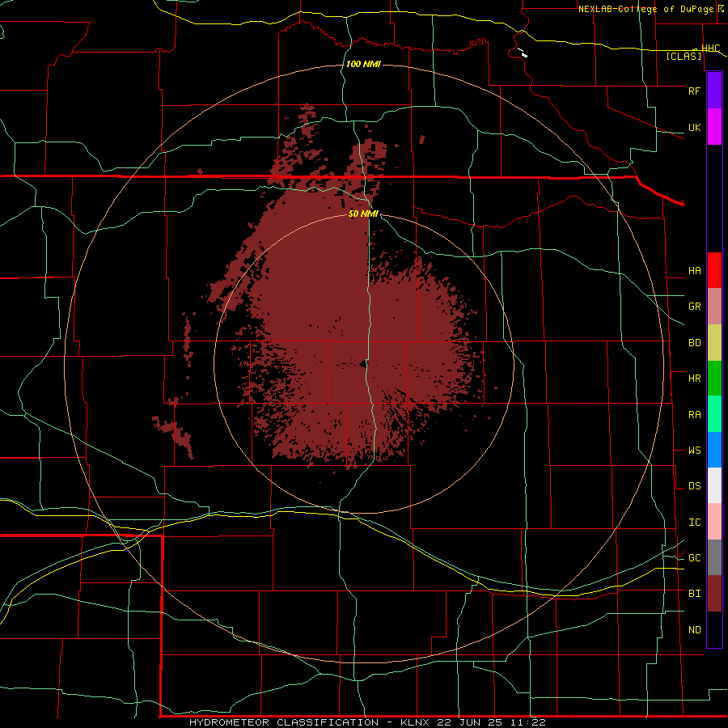Click the BI legend label
Screen dimensions: 728x728
tap(694, 594)
